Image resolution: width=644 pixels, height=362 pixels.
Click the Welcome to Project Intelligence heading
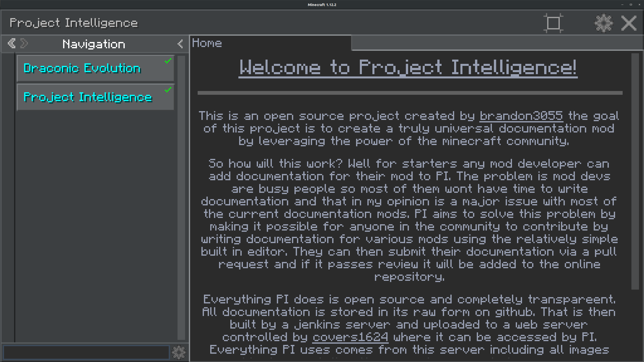pyautogui.click(x=408, y=67)
